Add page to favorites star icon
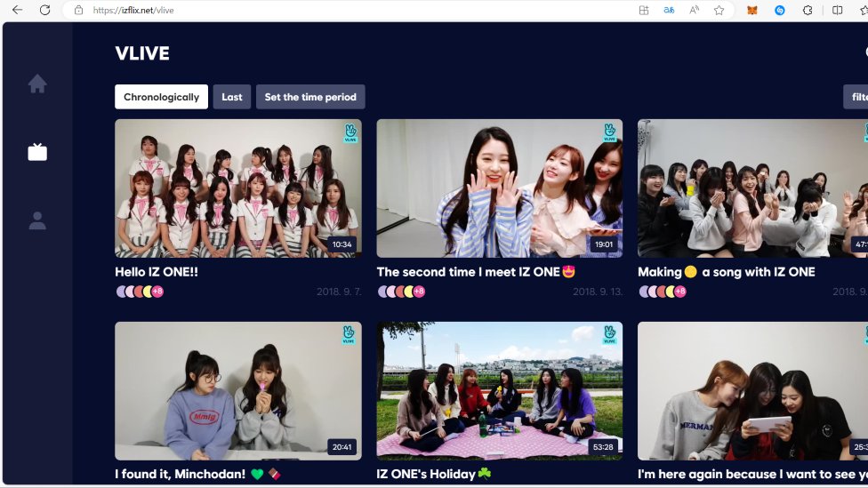 point(719,10)
